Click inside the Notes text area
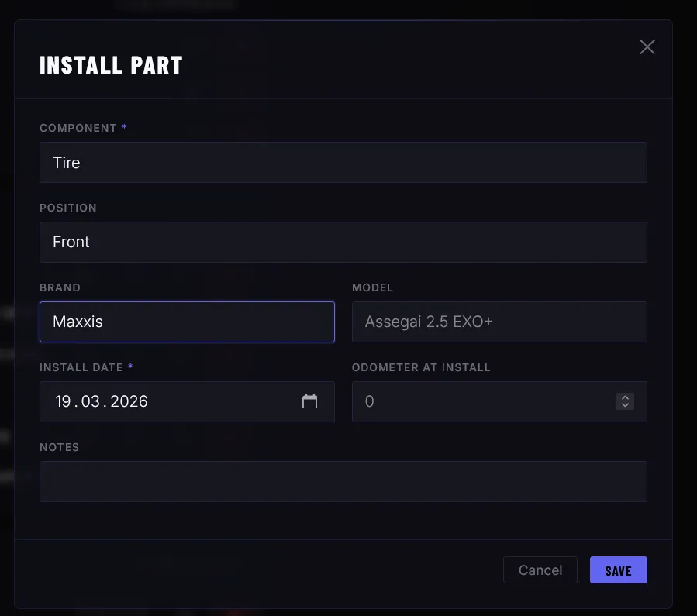The width and height of the screenshot is (697, 616). [343, 481]
